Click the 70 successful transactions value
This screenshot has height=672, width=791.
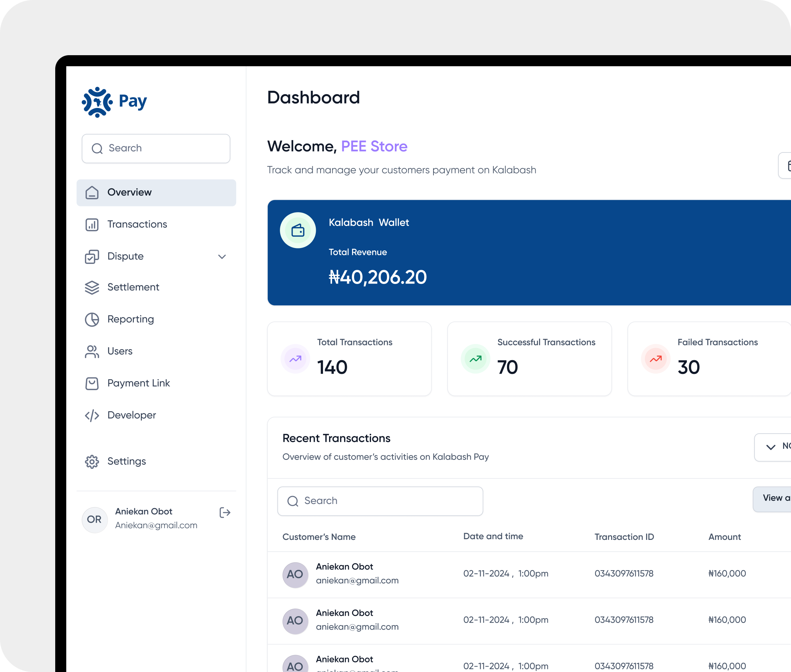pyautogui.click(x=508, y=368)
